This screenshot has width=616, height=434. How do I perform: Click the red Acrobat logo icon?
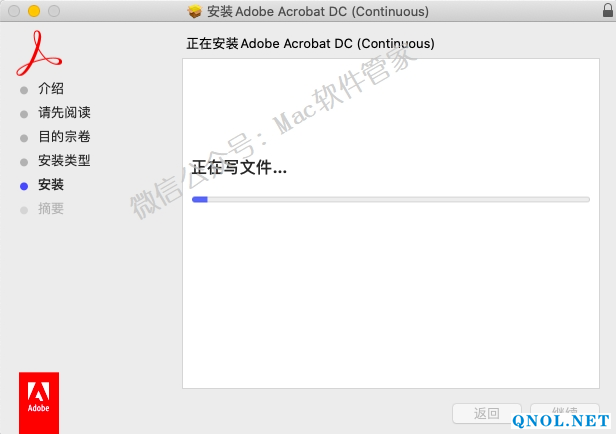tap(39, 53)
